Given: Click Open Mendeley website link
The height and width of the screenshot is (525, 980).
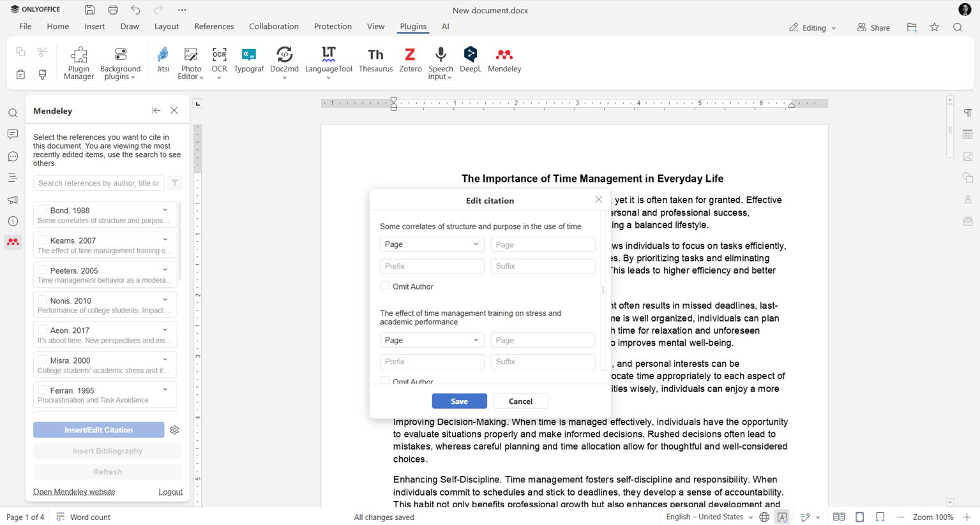Looking at the screenshot, I should 74,492.
